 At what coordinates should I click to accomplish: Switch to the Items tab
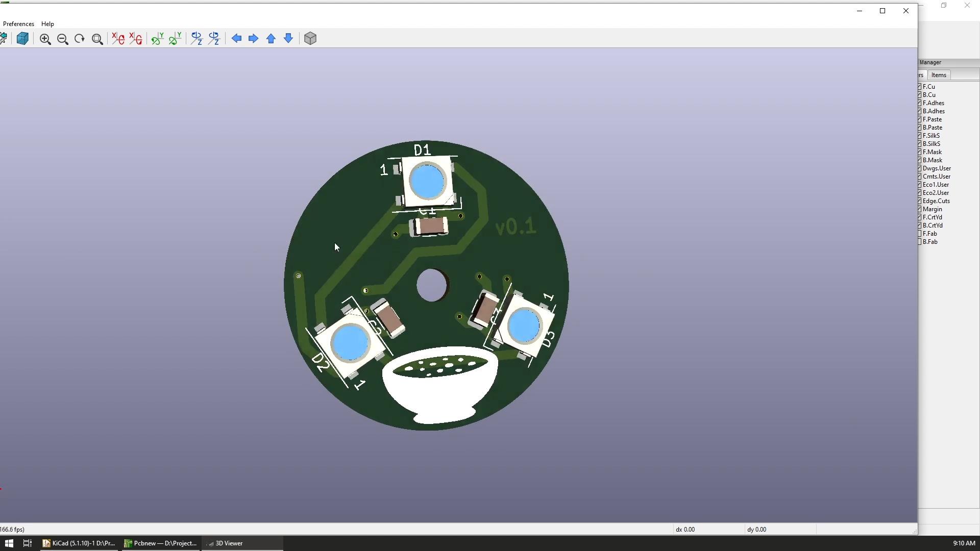click(x=939, y=75)
